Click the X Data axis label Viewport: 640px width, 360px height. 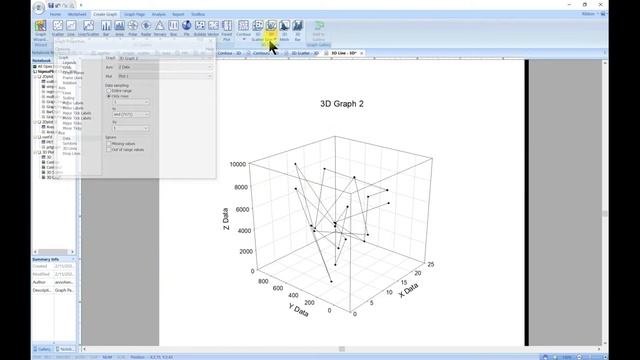pos(409,290)
